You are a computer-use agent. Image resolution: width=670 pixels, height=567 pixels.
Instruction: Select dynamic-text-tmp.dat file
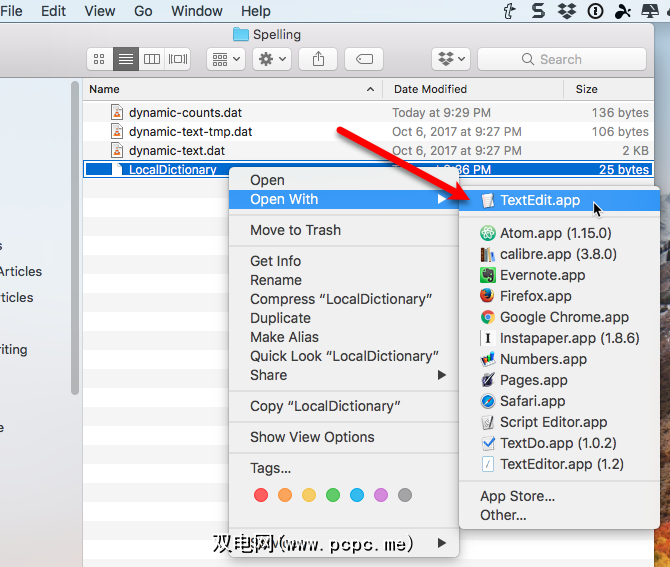(368, 132)
